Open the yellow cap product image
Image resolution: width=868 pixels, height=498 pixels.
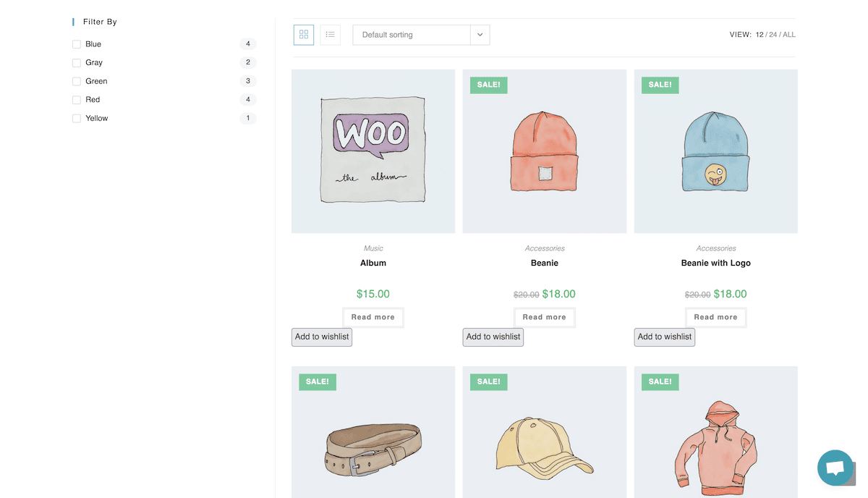pyautogui.click(x=545, y=432)
